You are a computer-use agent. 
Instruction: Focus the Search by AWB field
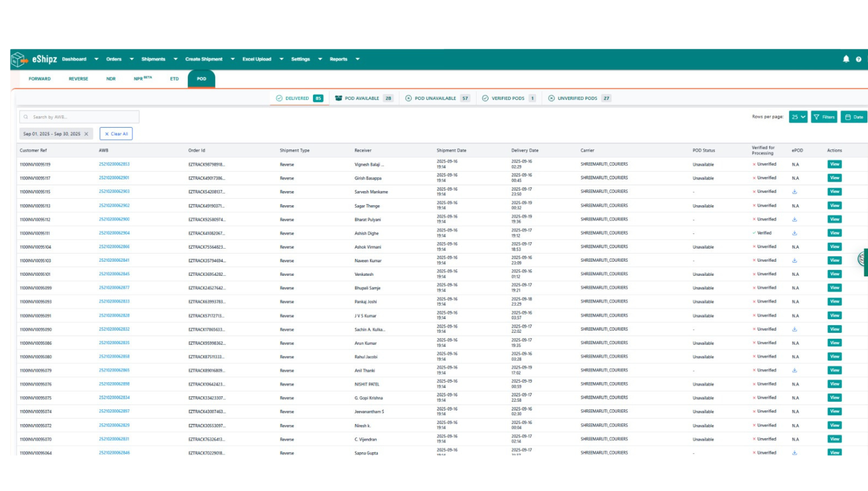(79, 117)
